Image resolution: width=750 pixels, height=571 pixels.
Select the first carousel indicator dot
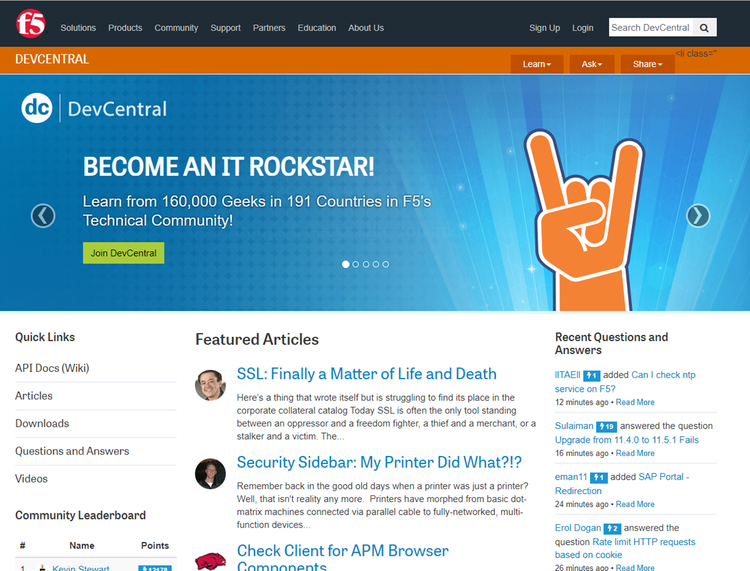(x=345, y=264)
